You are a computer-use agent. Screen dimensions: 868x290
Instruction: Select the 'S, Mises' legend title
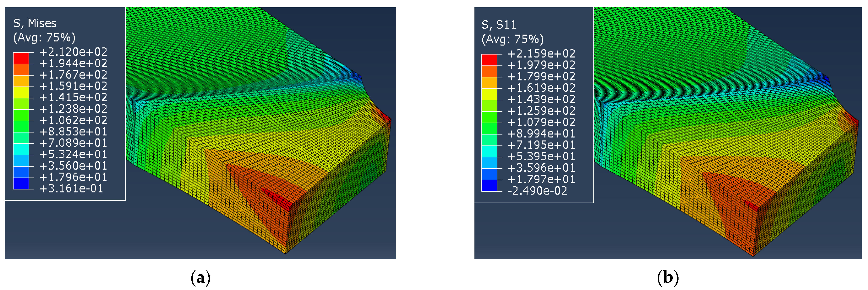[35, 23]
